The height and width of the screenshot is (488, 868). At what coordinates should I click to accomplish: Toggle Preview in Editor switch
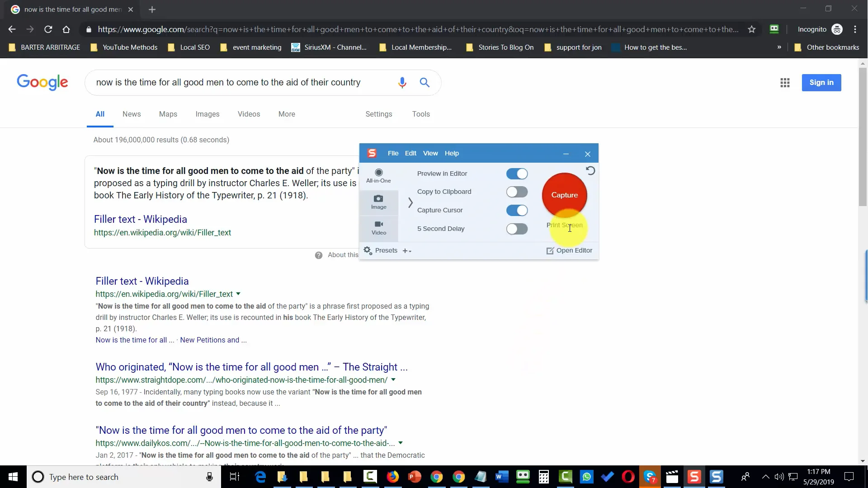click(x=517, y=174)
